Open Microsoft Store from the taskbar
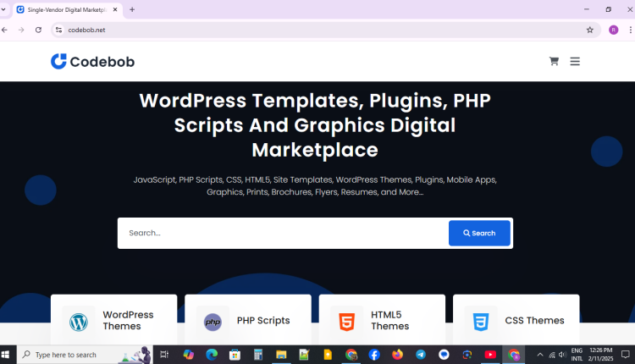Screen dimensions: 635x364 pos(235,355)
